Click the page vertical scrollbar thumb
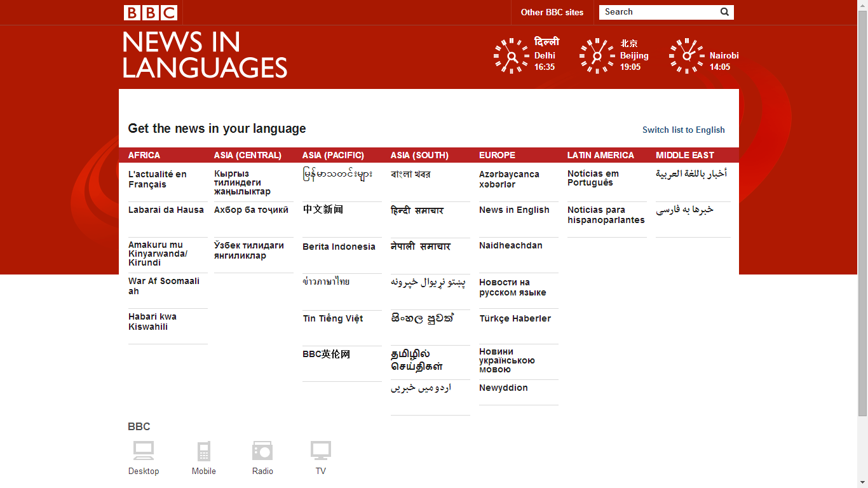The width and height of the screenshot is (868, 488). coord(862,213)
